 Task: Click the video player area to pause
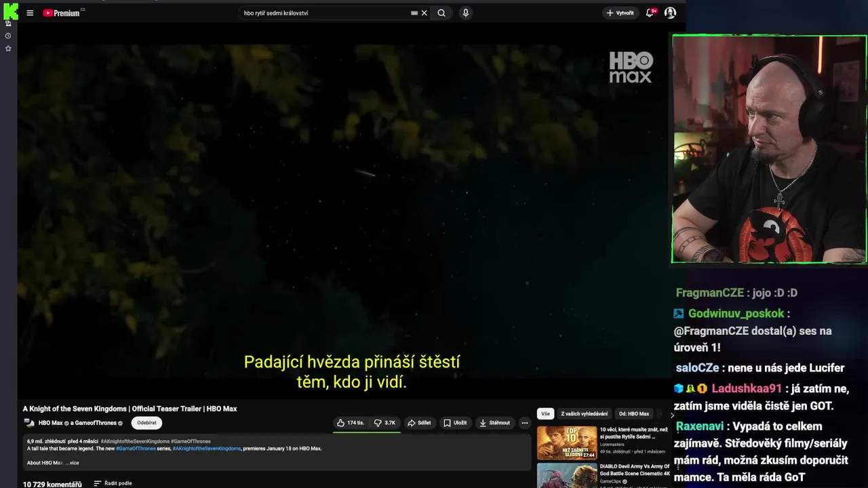pyautogui.click(x=343, y=210)
